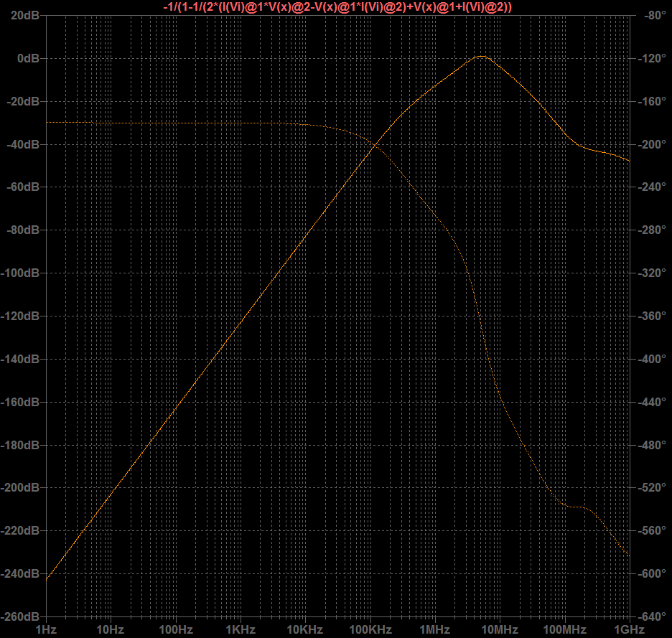
Task: Click the 100MHz frequency axis label
Action: coord(565,629)
